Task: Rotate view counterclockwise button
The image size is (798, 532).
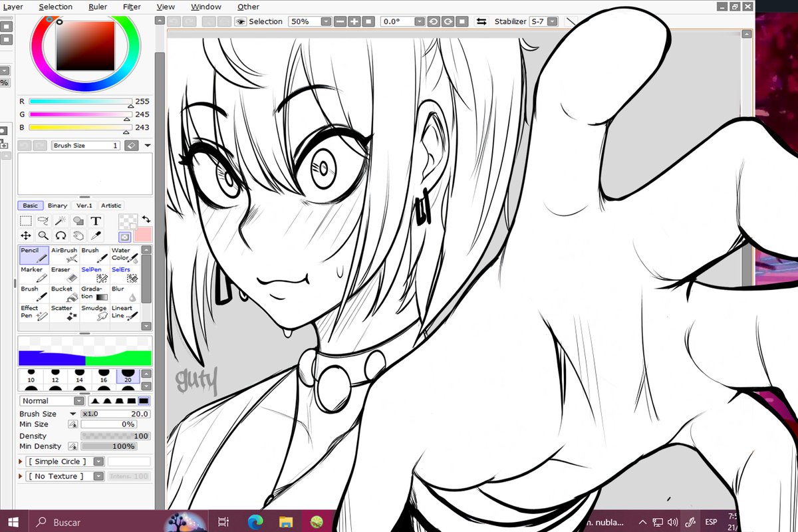Action: click(434, 21)
